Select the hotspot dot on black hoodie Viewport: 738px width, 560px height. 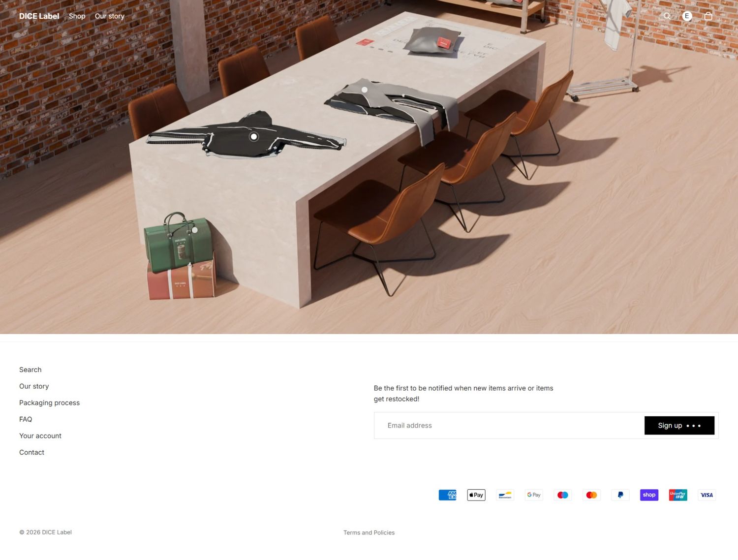pyautogui.click(x=254, y=137)
